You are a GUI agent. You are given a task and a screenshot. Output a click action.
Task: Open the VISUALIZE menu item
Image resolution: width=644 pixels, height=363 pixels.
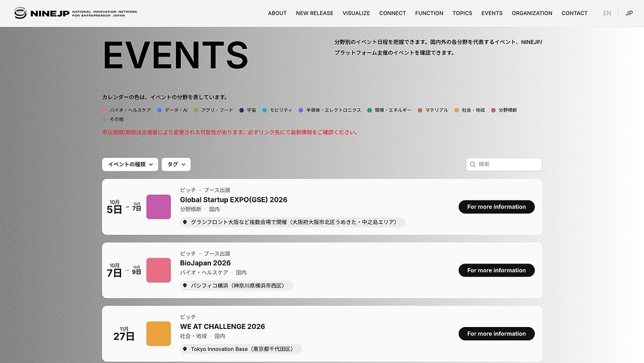(356, 13)
